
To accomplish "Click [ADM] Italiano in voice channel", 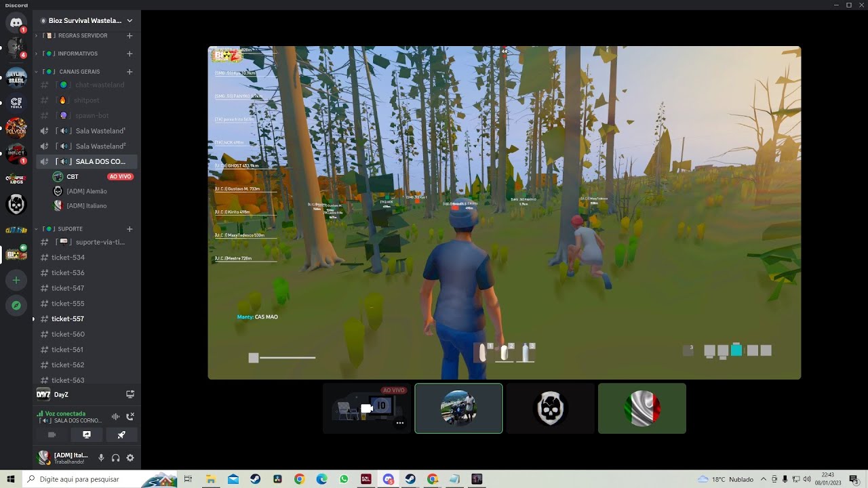I will (x=94, y=205).
